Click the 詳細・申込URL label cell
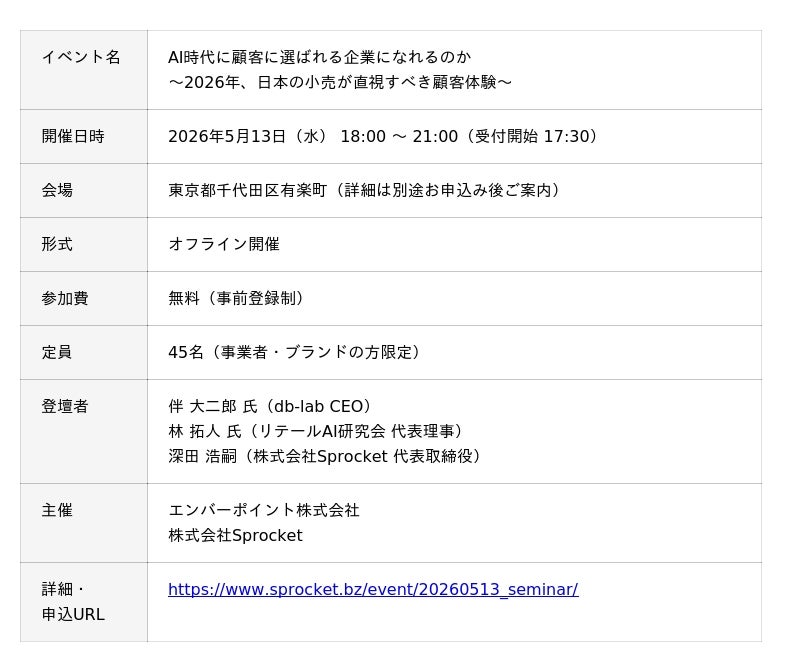The width and height of the screenshot is (800, 672). (73, 601)
